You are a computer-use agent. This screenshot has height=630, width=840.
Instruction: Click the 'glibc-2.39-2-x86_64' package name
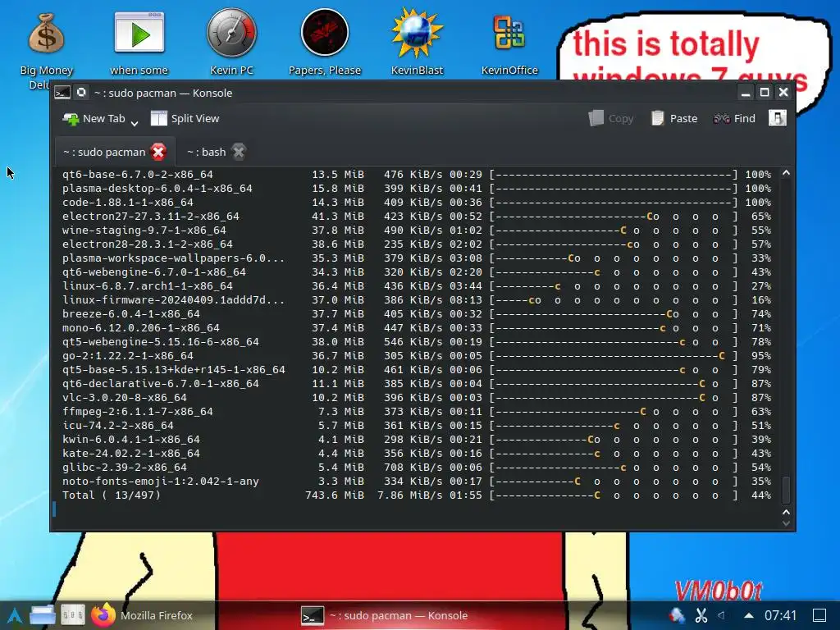[x=125, y=467]
